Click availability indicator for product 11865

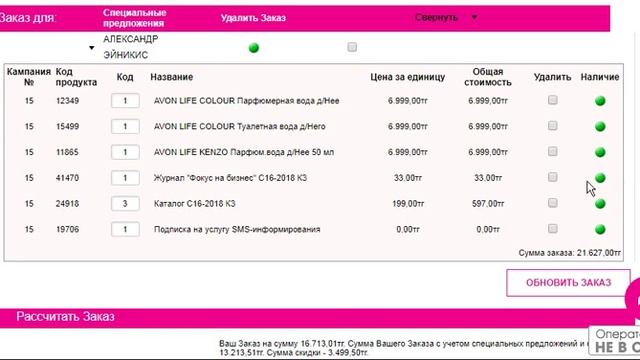[x=600, y=152]
